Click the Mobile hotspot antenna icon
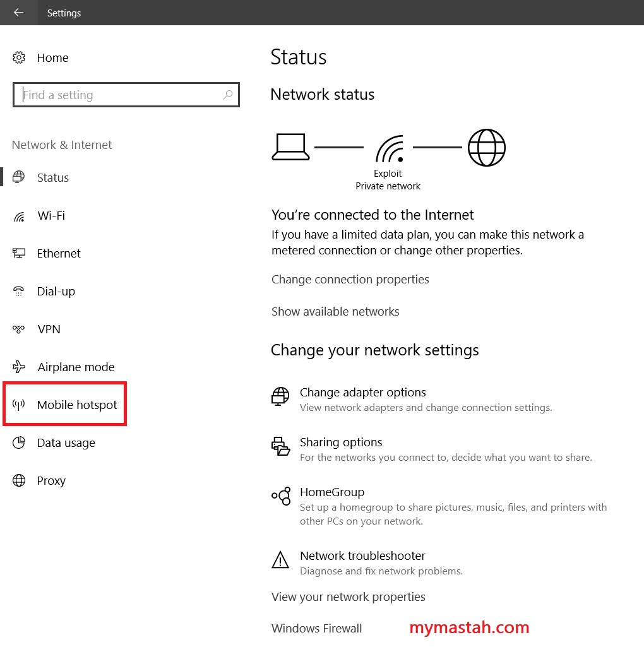The width and height of the screenshot is (644, 647). click(x=18, y=405)
